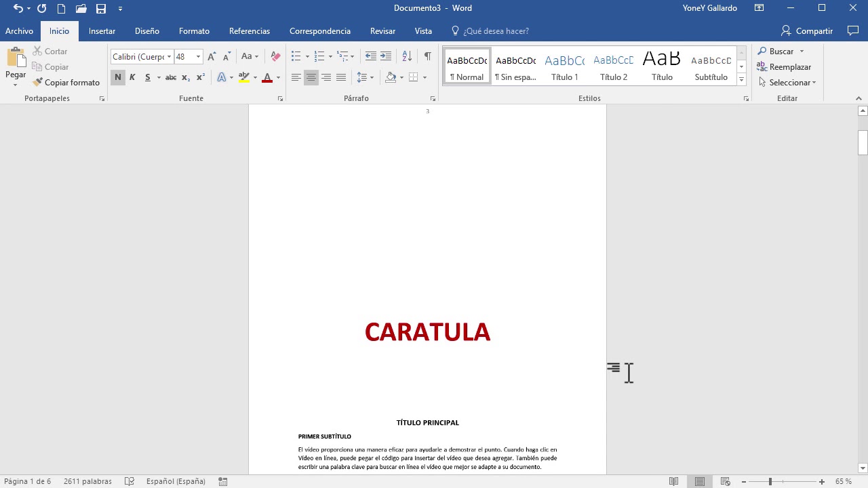Pick the red font color button
This screenshot has height=488, width=868.
pos(267,77)
